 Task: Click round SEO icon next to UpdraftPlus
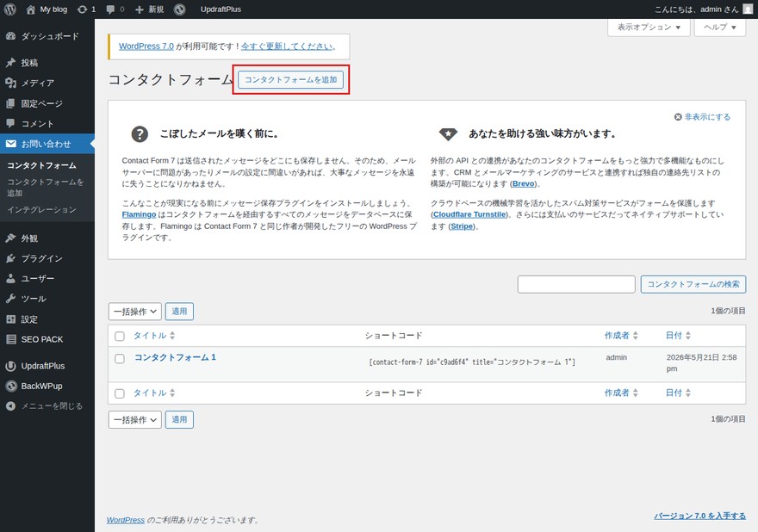[x=179, y=9]
